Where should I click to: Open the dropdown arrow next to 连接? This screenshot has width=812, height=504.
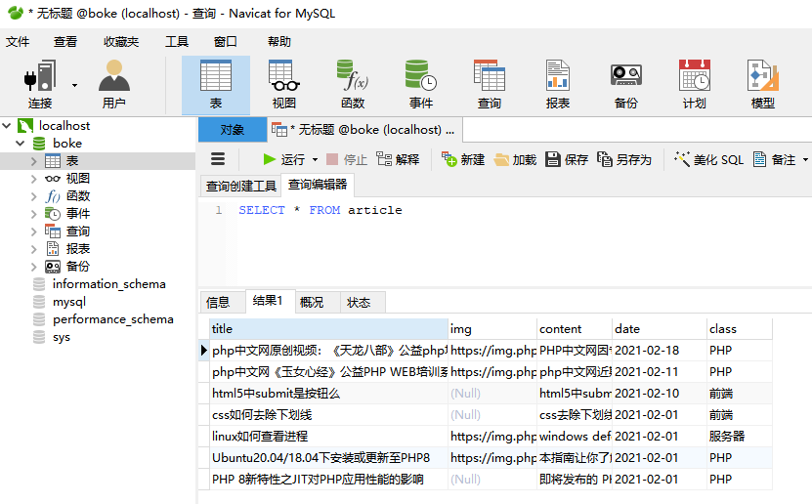[x=74, y=85]
